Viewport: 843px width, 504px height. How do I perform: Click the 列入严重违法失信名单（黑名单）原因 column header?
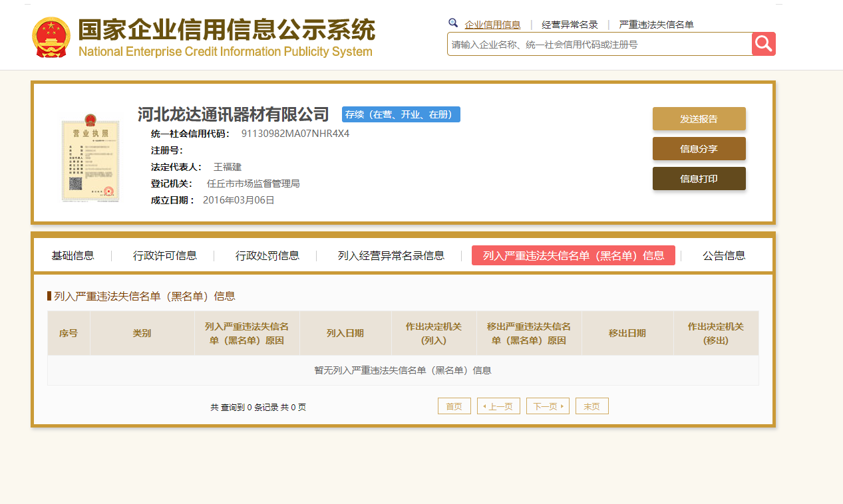(247, 333)
